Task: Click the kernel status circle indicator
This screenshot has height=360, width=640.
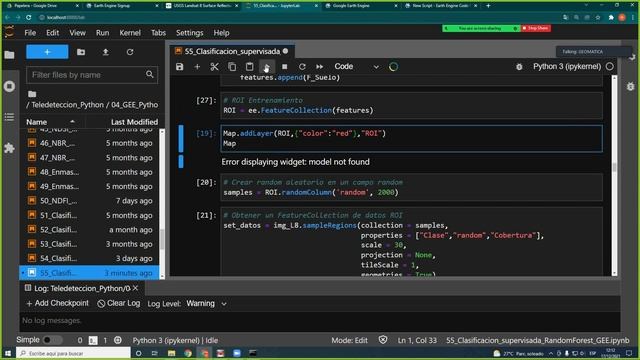Action: coord(610,67)
